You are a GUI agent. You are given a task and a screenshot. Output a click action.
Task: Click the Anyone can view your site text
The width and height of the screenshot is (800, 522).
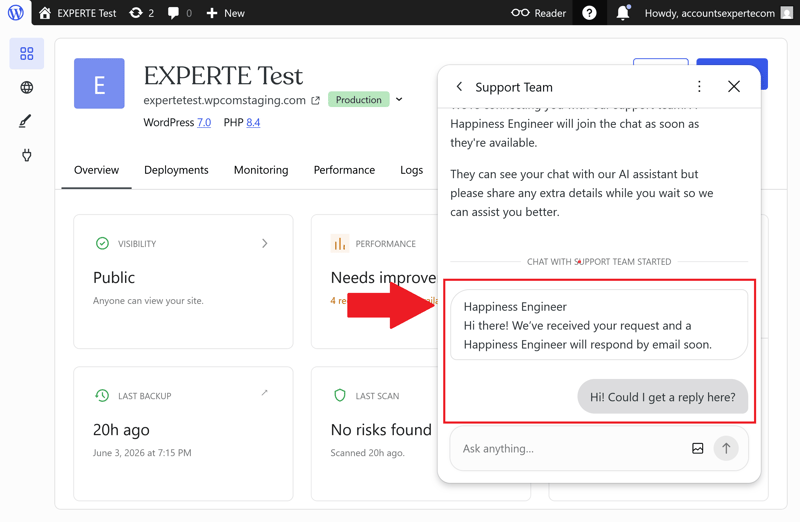point(148,301)
